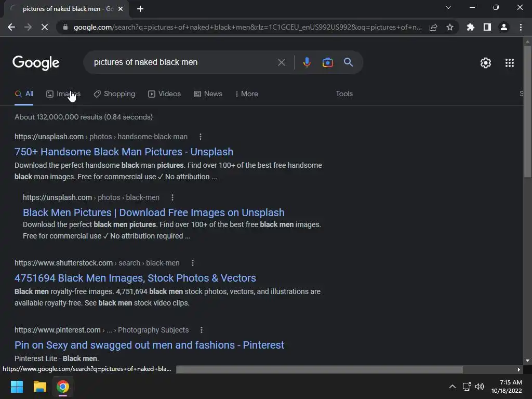
Task: Switch to the Images tab
Action: 63,94
